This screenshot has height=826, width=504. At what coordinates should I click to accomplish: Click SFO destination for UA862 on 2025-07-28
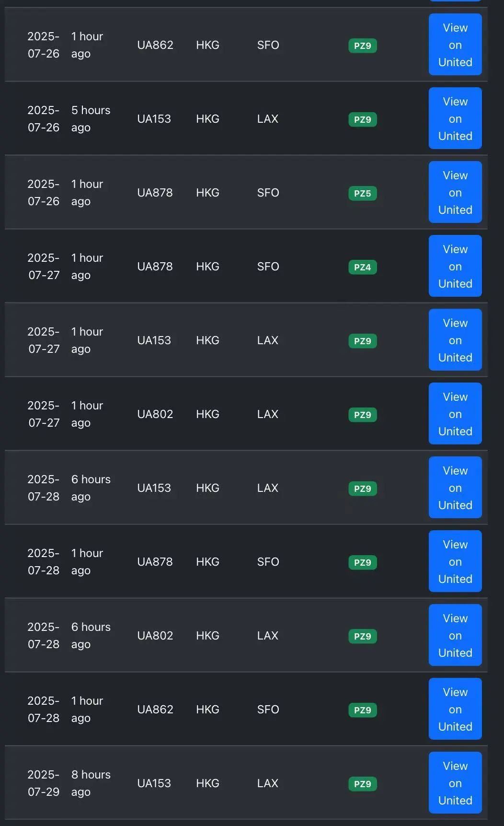pyautogui.click(x=268, y=709)
